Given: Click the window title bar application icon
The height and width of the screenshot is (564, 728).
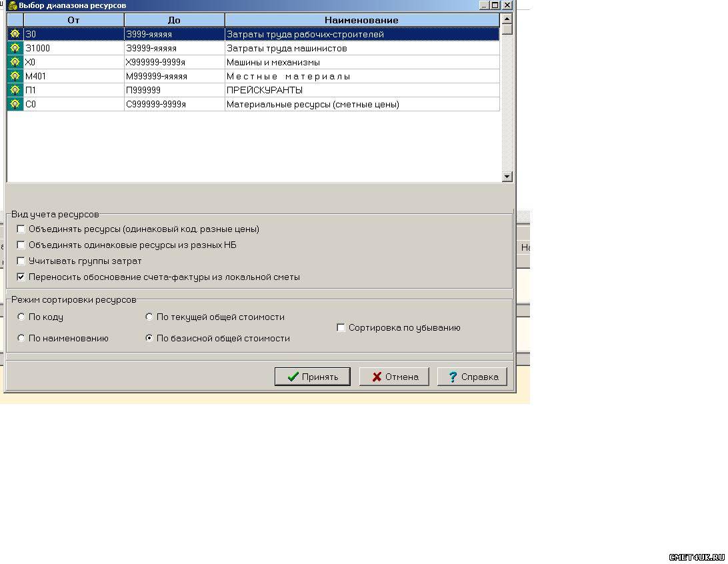Looking at the screenshot, I should point(13,5).
